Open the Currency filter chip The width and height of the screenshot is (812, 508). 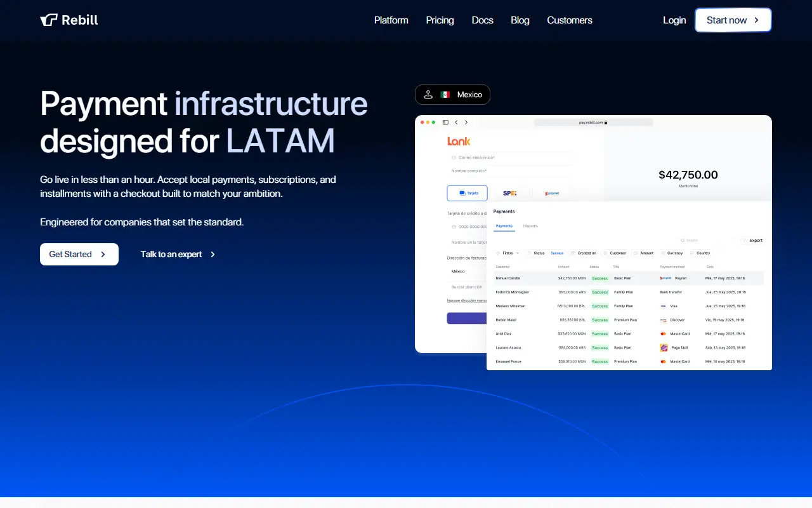(x=672, y=253)
